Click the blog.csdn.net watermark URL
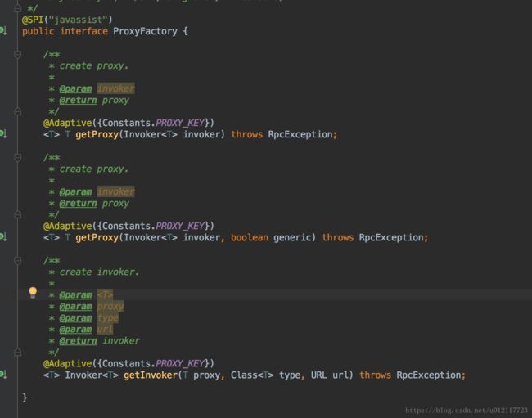The image size is (532, 418). [x=467, y=409]
